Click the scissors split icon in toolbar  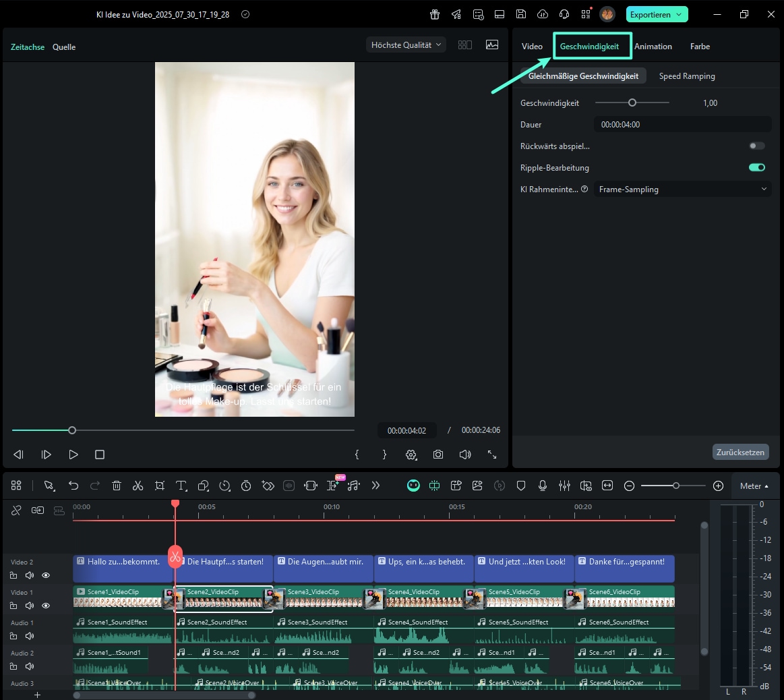tap(138, 486)
